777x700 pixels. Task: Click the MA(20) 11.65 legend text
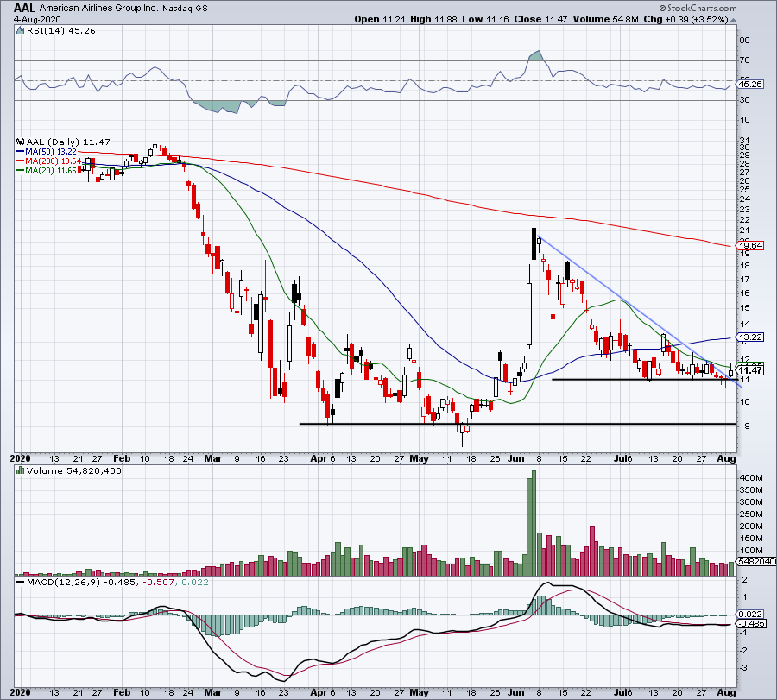click(51, 170)
